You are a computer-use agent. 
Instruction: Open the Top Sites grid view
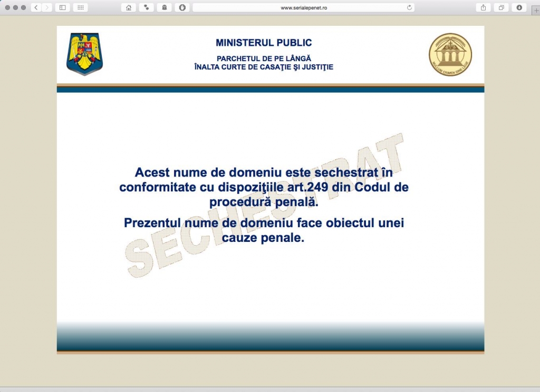pyautogui.click(x=80, y=7)
